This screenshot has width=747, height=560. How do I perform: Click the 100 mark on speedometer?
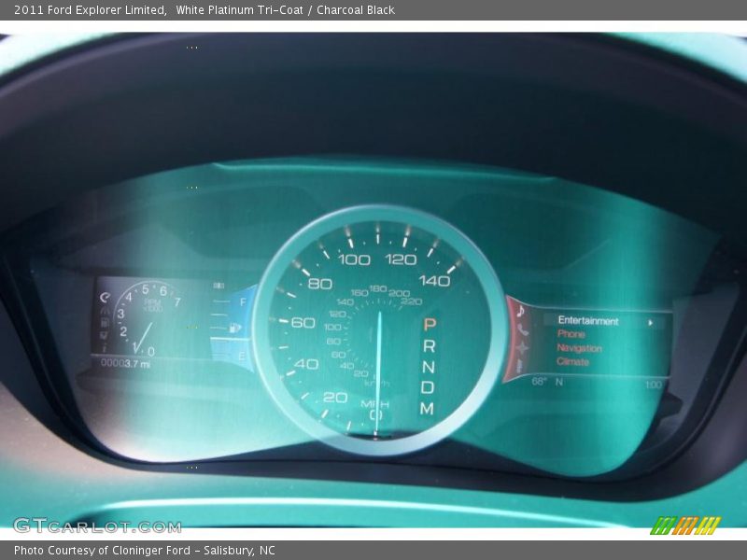[x=354, y=259]
